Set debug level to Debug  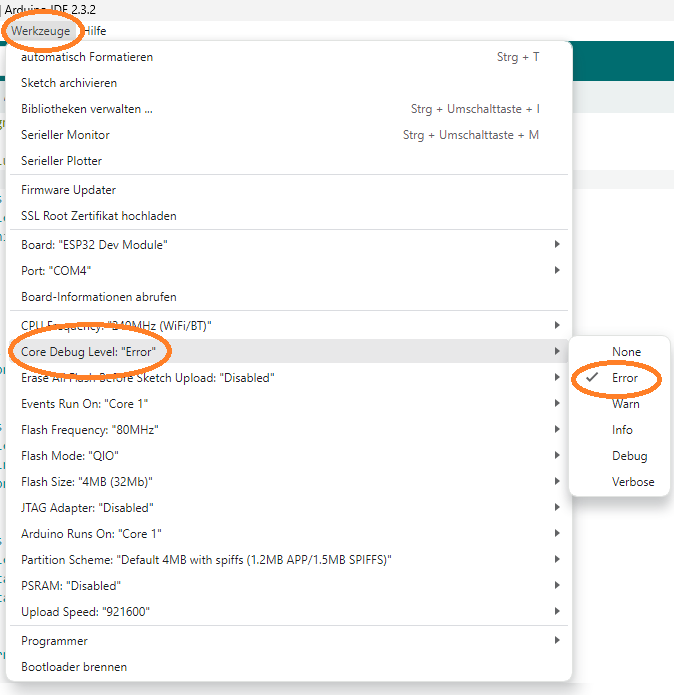pos(619,456)
